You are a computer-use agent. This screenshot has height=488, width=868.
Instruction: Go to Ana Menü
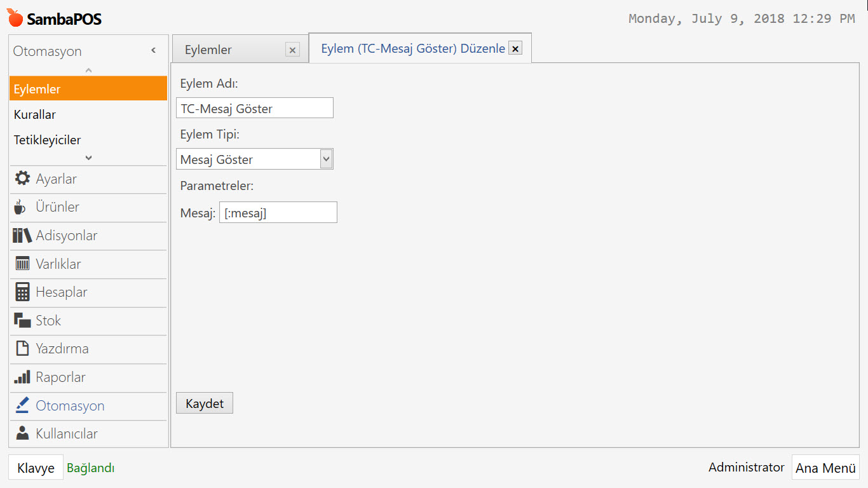tap(825, 468)
